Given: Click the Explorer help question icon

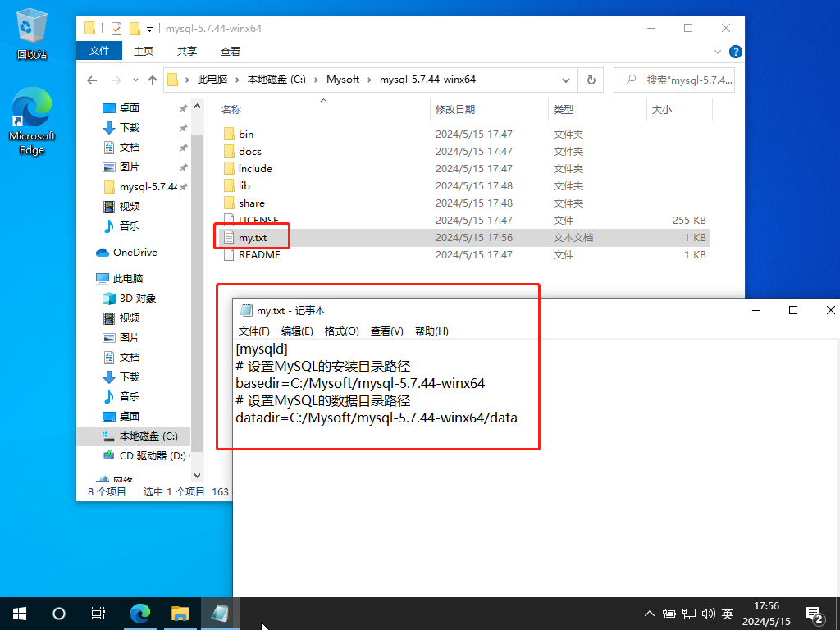Looking at the screenshot, I should [736, 52].
